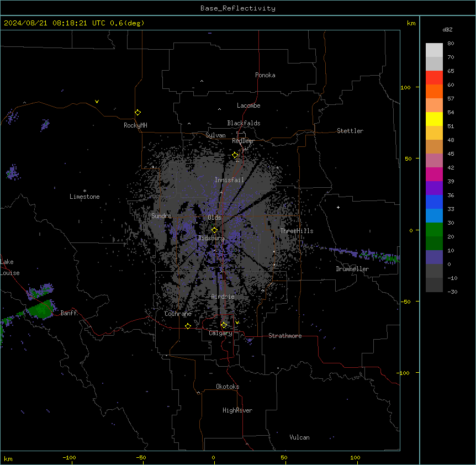The height and width of the screenshot is (465, 476).
Task: Click the Limestone label
Action: click(84, 197)
